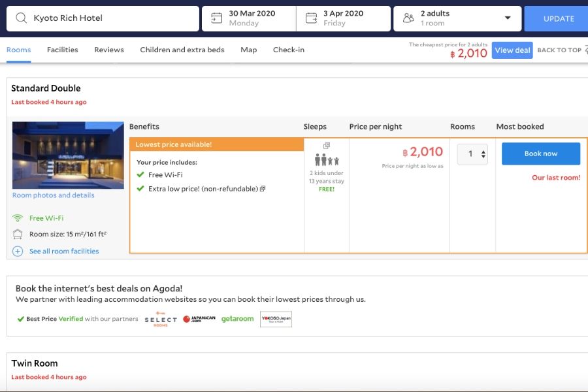Click the Lowest price available banner
Viewport: 588px width, 392px height.
pos(217,144)
